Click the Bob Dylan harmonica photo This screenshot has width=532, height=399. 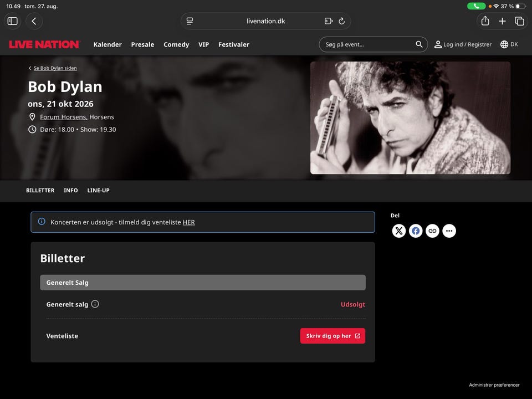point(410,117)
